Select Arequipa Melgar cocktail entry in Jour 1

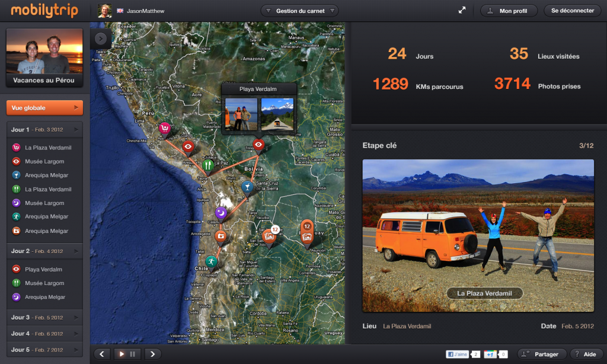pos(40,175)
